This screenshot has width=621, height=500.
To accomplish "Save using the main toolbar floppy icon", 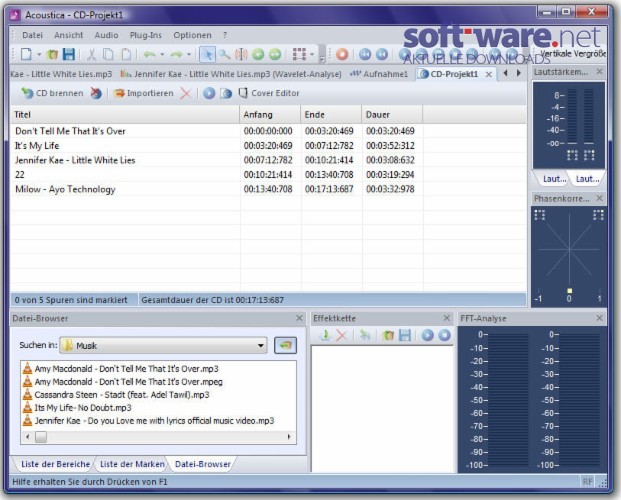I will pos(69,54).
